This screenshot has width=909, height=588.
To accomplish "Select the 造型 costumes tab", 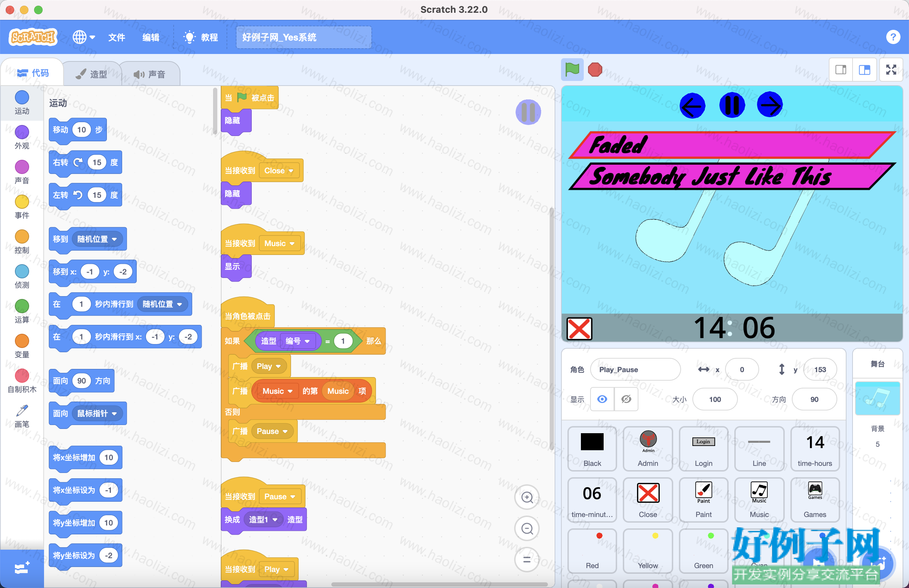I will [x=91, y=74].
